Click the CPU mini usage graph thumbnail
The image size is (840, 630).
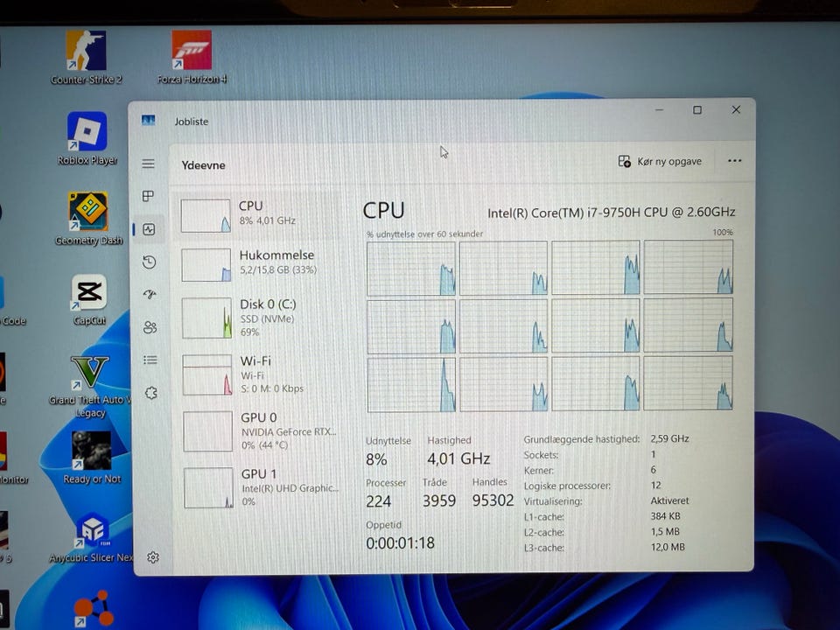[x=206, y=216]
